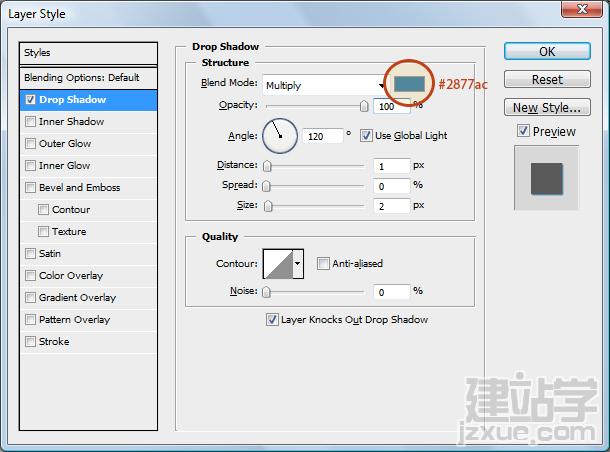Click the Noise value field
610x452 pixels.
(x=391, y=292)
